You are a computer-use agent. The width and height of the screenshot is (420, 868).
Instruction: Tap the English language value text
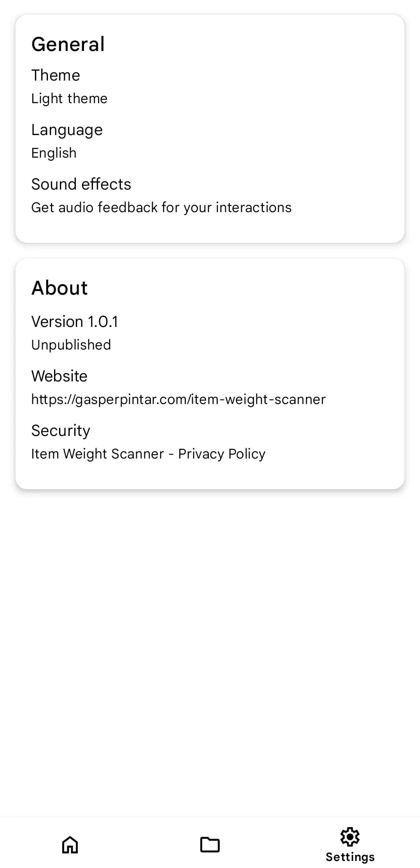pos(54,153)
